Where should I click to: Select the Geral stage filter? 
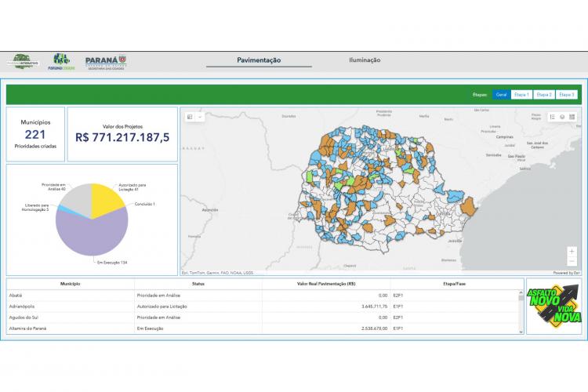501,95
